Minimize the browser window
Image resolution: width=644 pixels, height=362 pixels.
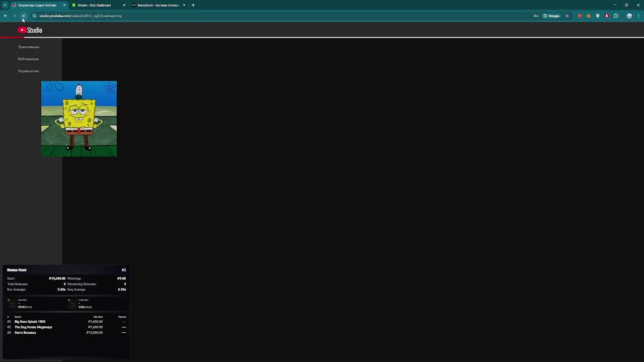click(615, 5)
